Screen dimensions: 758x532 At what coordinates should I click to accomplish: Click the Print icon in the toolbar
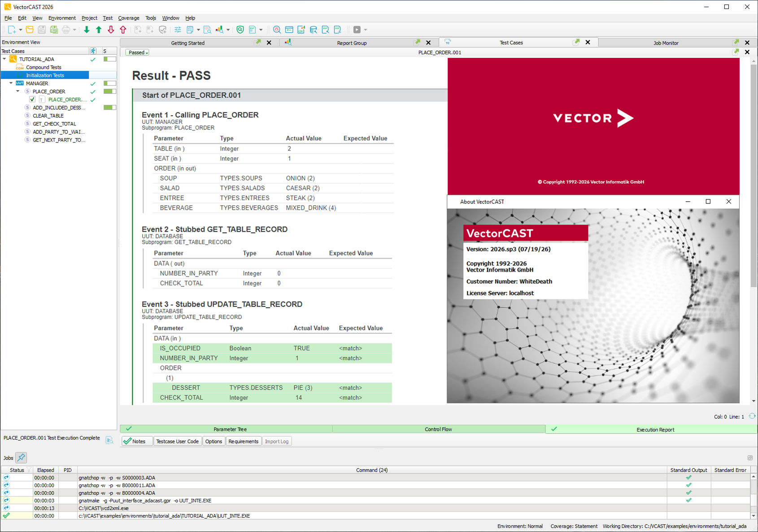[66, 30]
